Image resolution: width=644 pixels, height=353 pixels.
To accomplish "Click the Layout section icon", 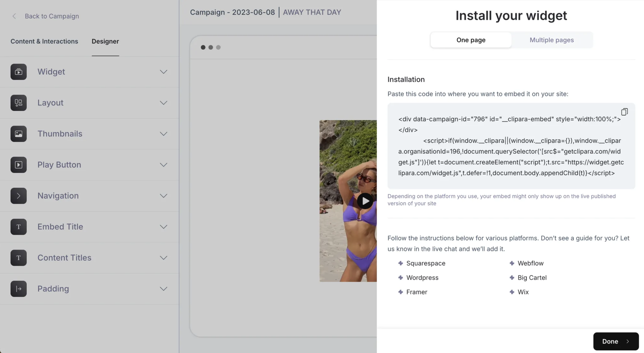I will (18, 103).
